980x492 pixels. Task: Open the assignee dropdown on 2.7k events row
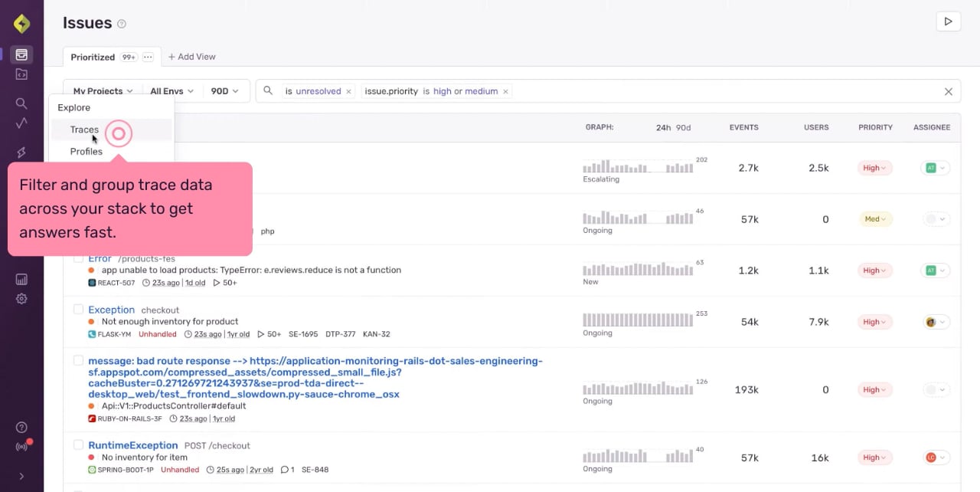(936, 168)
